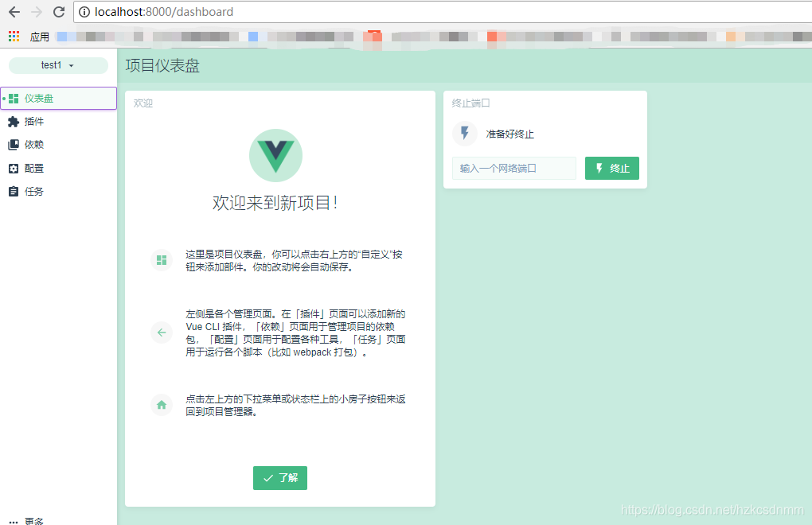This screenshot has width=812, height=525.
Task: Open the 应用 apps bookmark shortcut
Action: coord(29,37)
